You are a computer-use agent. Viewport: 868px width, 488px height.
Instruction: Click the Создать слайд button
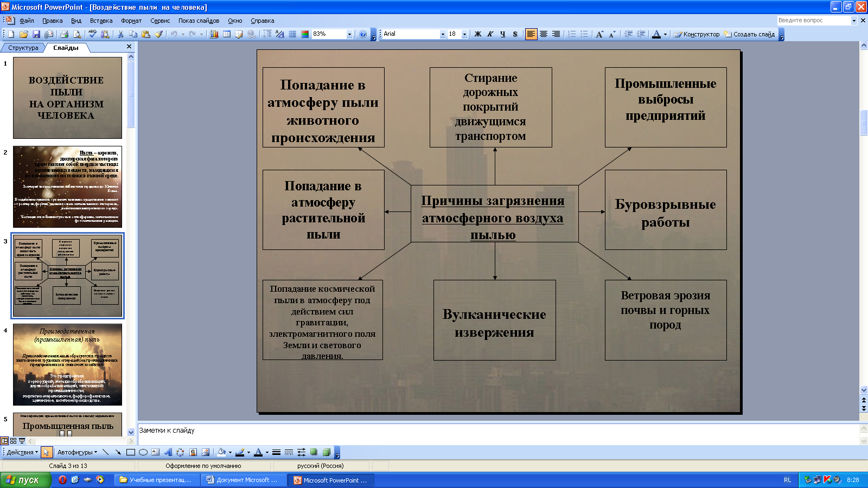coord(749,34)
